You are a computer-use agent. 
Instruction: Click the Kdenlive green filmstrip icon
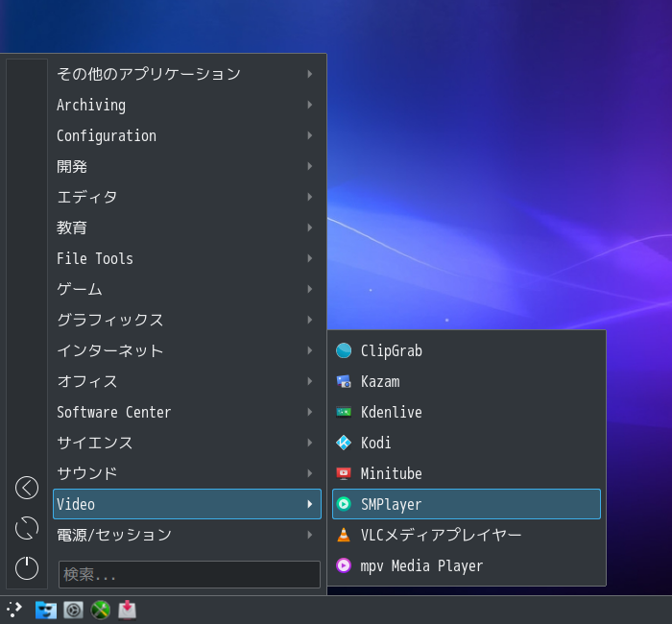pyautogui.click(x=344, y=412)
